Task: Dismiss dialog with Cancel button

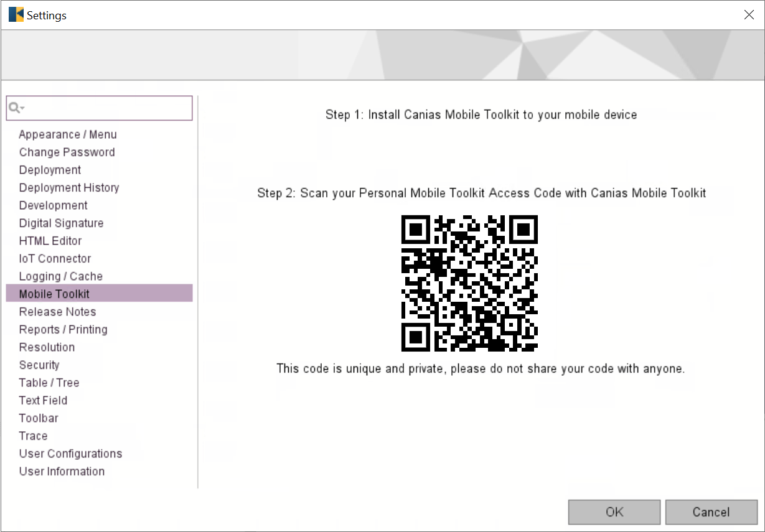Action: tap(711, 512)
